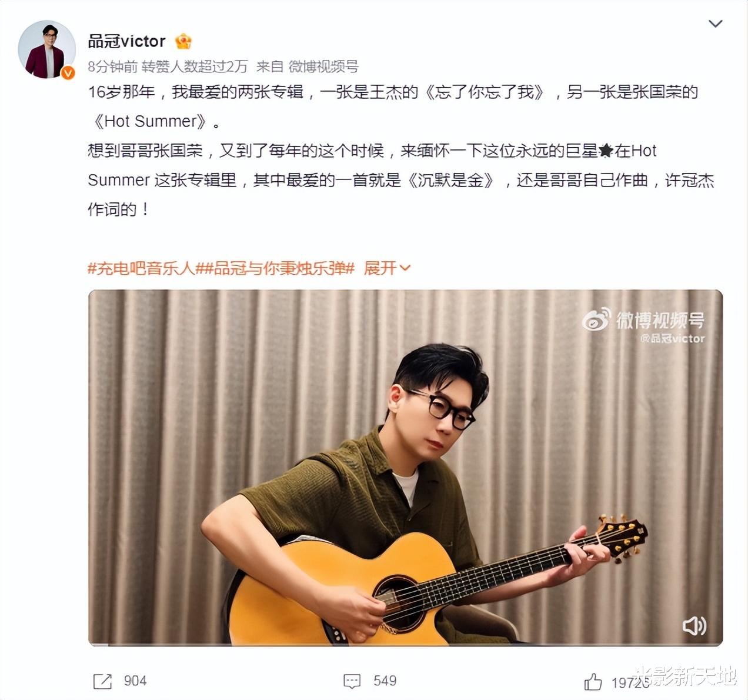Image resolution: width=748 pixels, height=700 pixels.
Task: Click the repost count 904
Action: point(135,681)
